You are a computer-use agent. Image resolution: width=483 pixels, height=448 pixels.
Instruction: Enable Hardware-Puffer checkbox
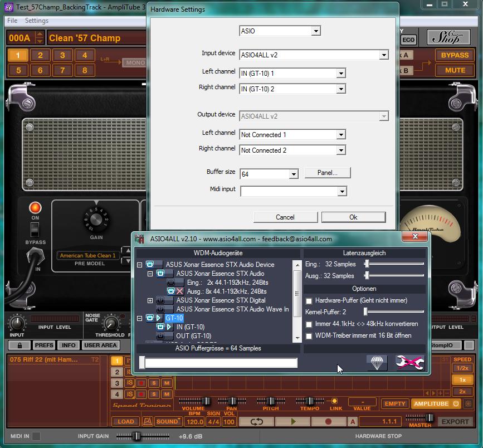(309, 301)
